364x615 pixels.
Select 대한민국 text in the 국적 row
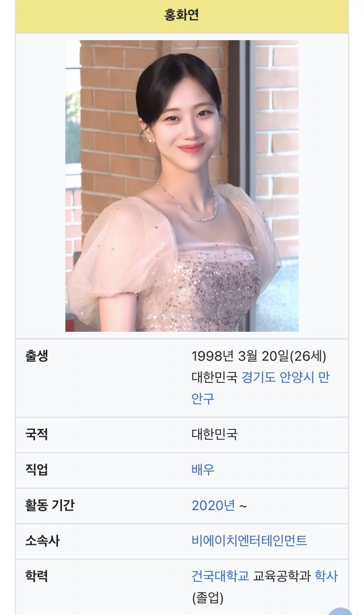coord(214,435)
